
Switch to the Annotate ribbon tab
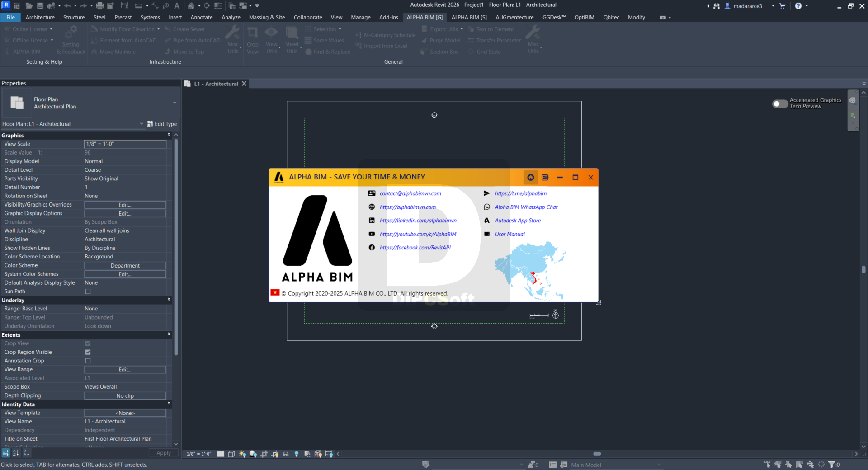coord(202,17)
